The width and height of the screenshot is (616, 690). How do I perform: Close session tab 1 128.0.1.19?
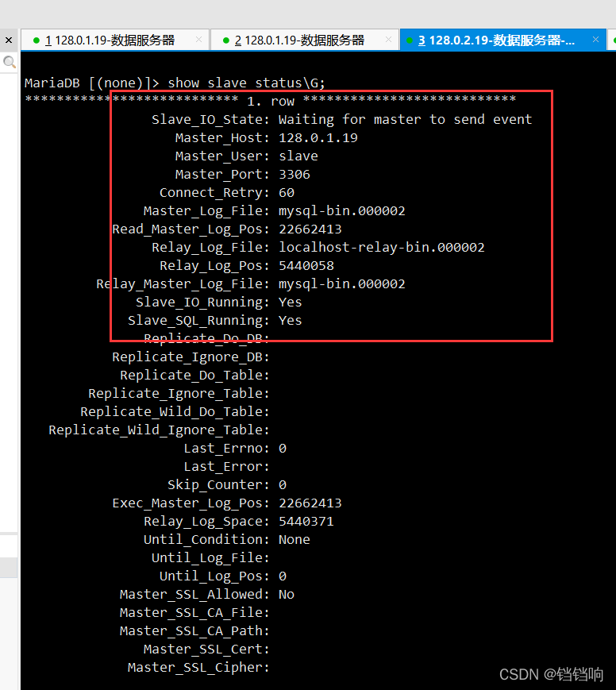(x=199, y=40)
